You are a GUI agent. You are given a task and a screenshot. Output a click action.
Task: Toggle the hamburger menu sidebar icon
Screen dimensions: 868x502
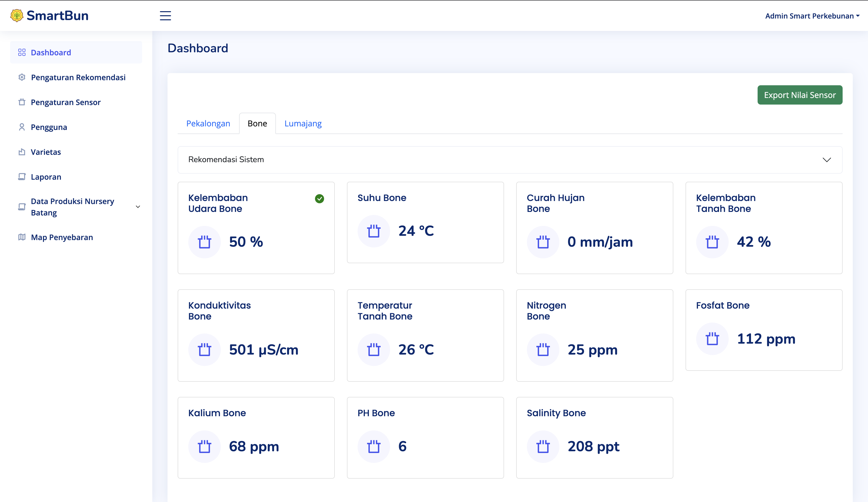(165, 15)
